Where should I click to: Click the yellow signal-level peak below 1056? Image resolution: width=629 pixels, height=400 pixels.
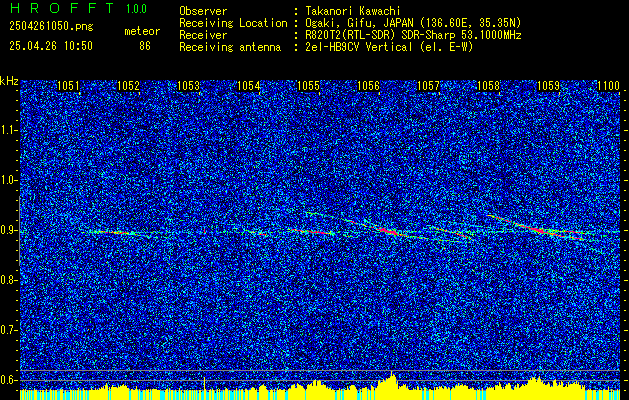click(392, 381)
